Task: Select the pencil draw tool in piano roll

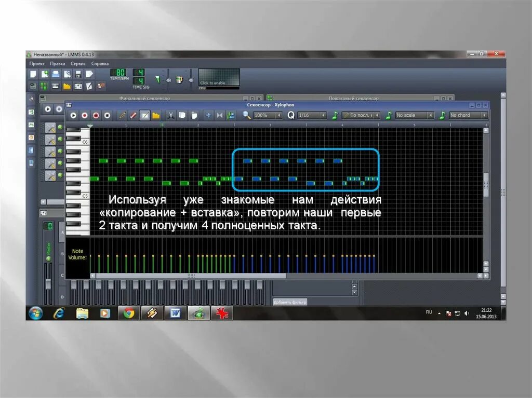Action: coord(122,115)
